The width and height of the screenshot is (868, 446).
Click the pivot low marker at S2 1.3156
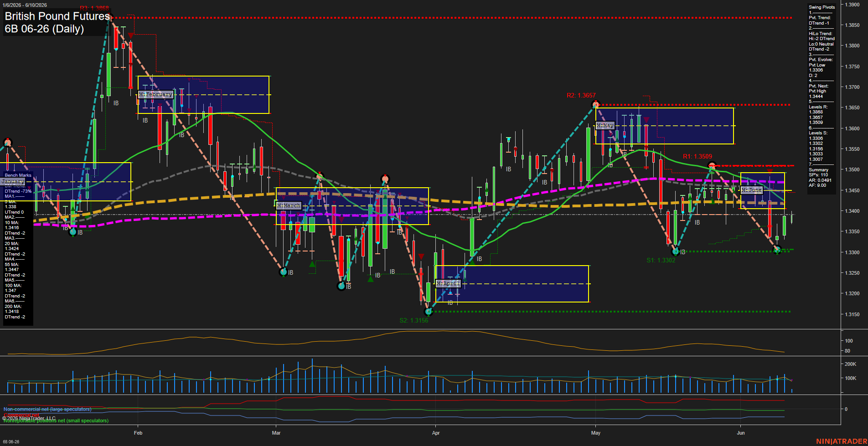(428, 312)
